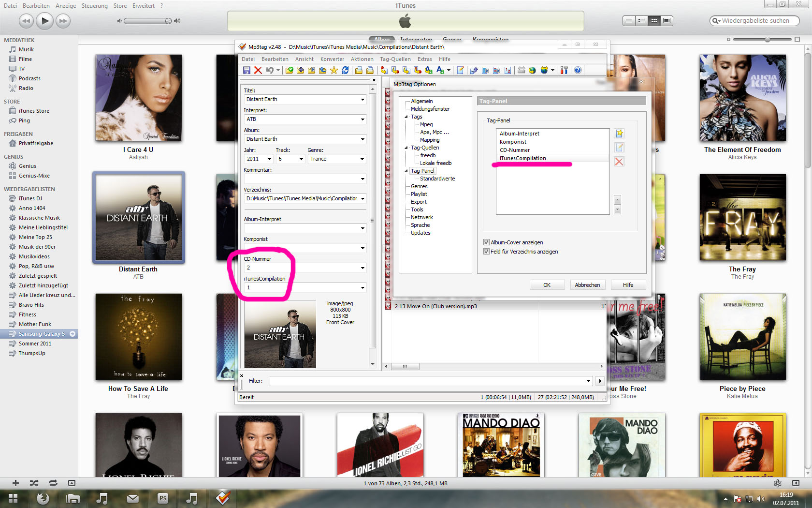812x508 pixels.
Task: Open the Interpret dropdown arrow
Action: (x=362, y=119)
